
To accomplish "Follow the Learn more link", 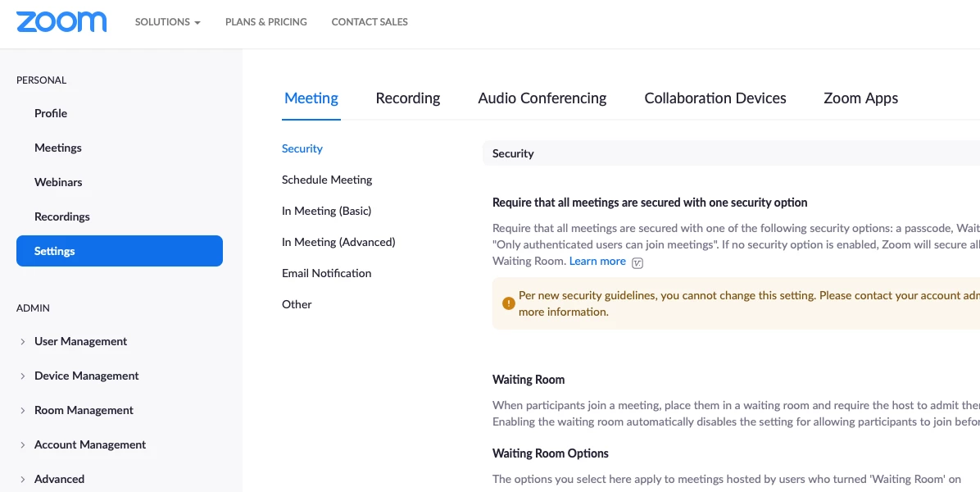I will (x=597, y=262).
